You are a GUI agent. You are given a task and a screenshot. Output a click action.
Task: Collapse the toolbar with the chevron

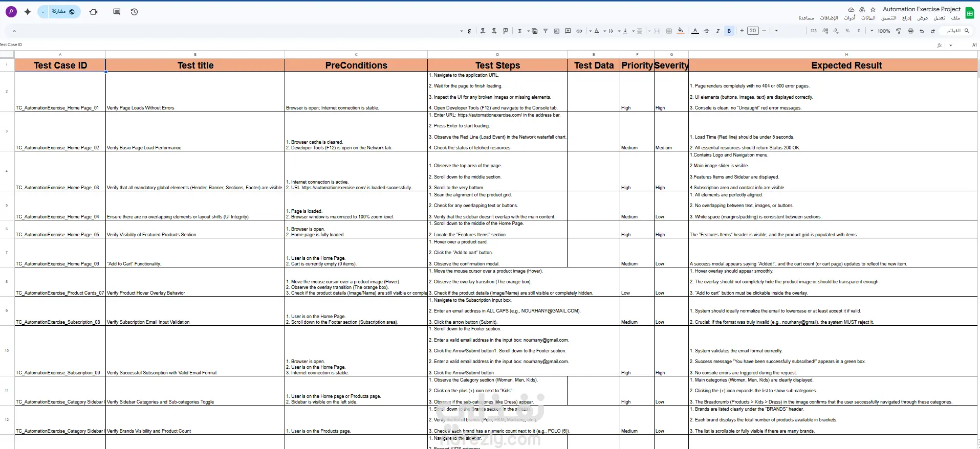14,31
